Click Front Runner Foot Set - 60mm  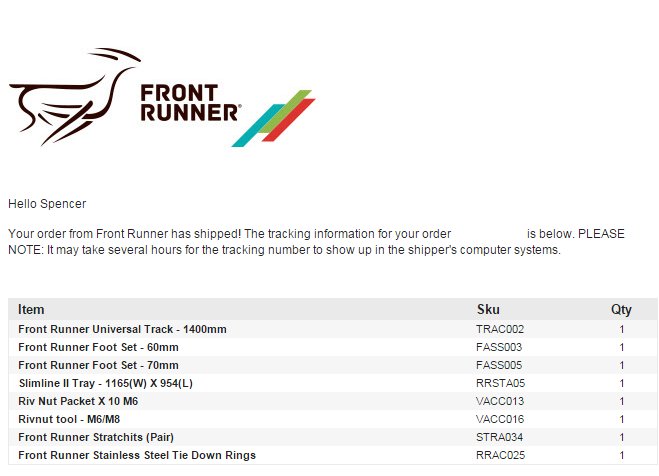(98, 347)
